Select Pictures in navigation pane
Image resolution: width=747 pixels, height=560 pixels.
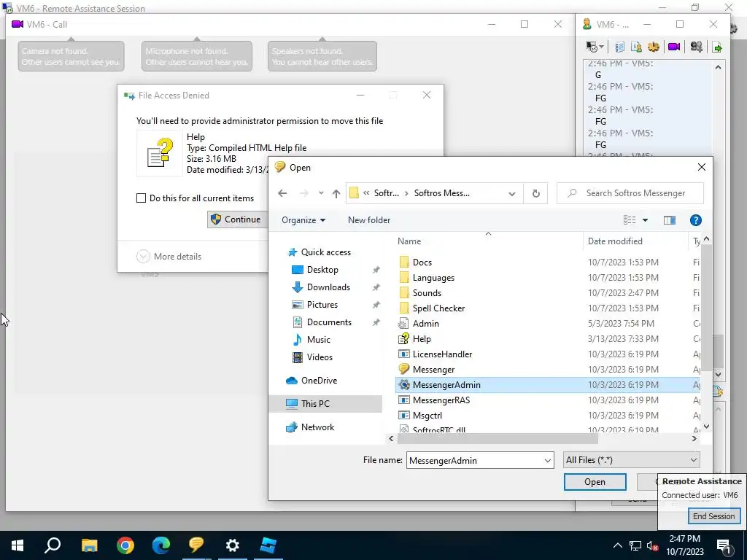click(314, 305)
